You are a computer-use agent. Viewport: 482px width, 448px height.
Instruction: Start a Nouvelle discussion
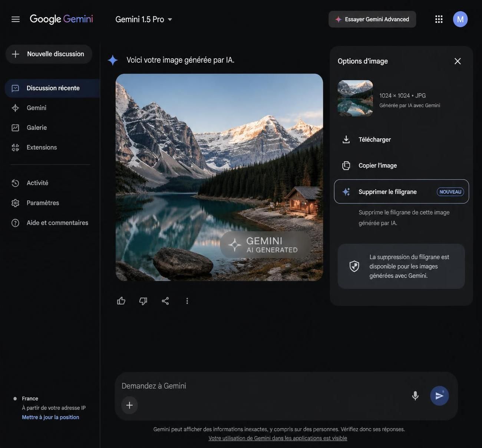[x=49, y=54]
